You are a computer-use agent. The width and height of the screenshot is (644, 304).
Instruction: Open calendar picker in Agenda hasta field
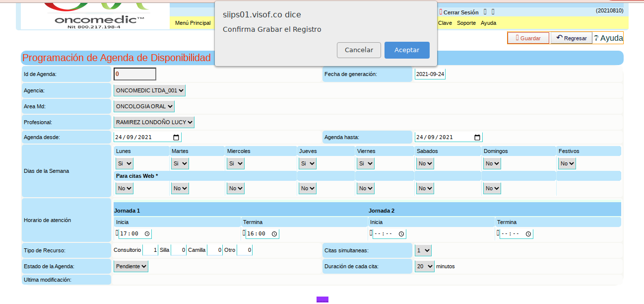(477, 138)
